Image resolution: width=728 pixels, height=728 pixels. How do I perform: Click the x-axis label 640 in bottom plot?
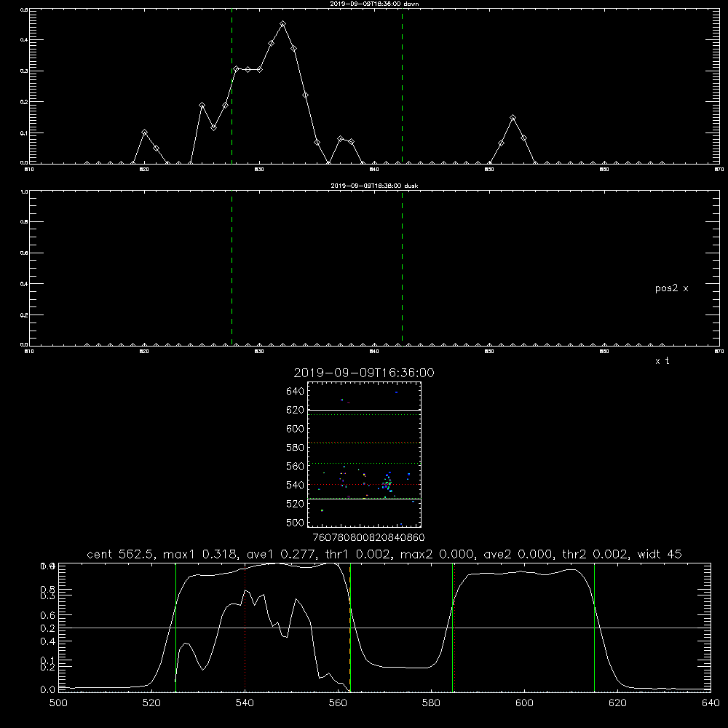coord(711,703)
